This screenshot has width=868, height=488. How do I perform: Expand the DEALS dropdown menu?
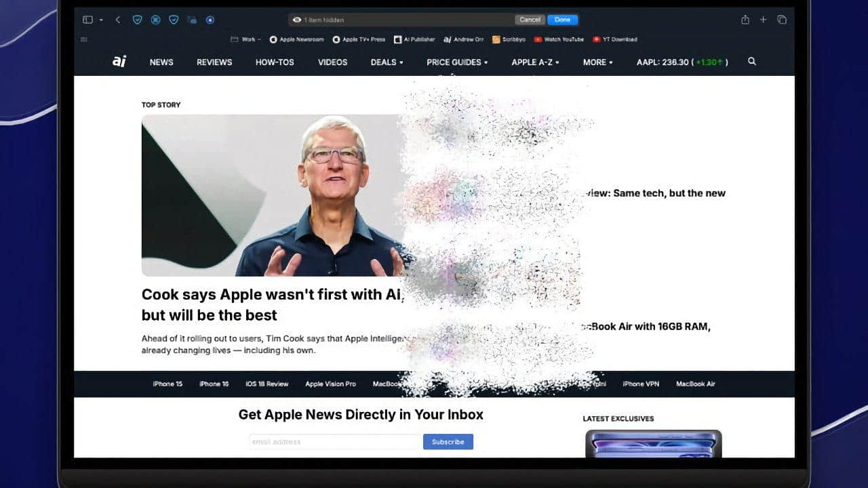387,62
